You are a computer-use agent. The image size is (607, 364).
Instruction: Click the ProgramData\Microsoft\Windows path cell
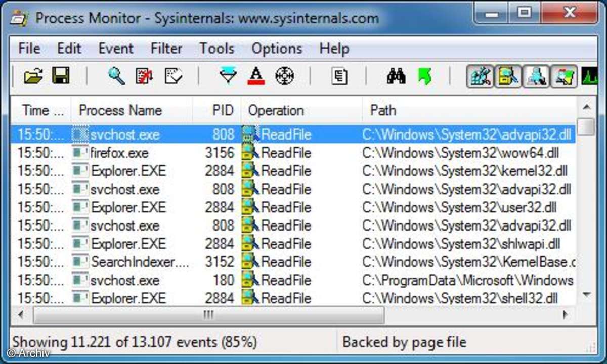468,280
